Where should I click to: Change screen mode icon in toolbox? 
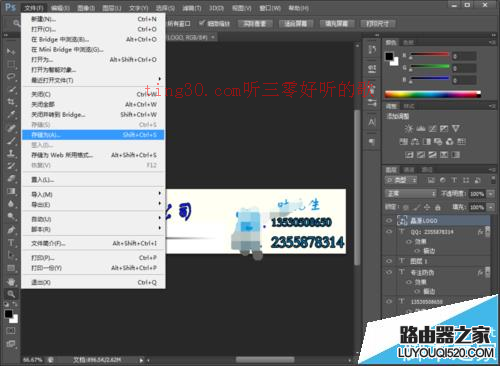tap(11, 343)
